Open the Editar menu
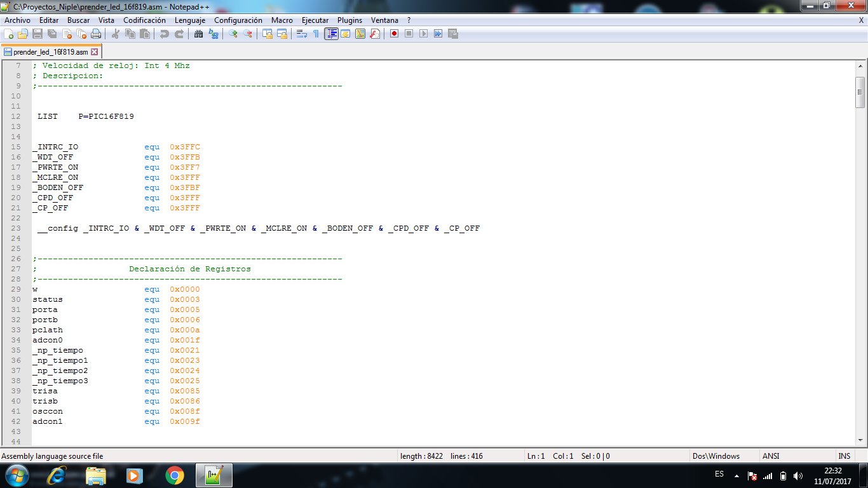Viewport: 868px width, 488px height. click(49, 20)
